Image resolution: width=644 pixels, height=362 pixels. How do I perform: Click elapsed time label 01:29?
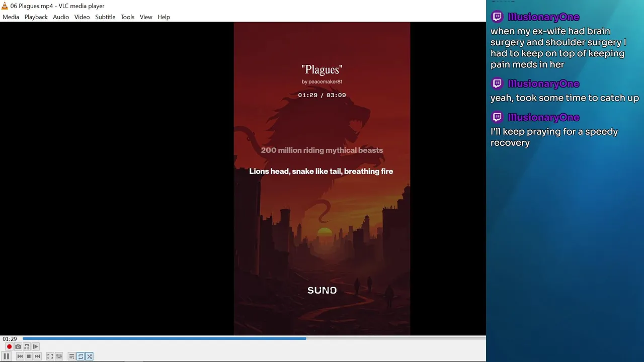pos(10,339)
